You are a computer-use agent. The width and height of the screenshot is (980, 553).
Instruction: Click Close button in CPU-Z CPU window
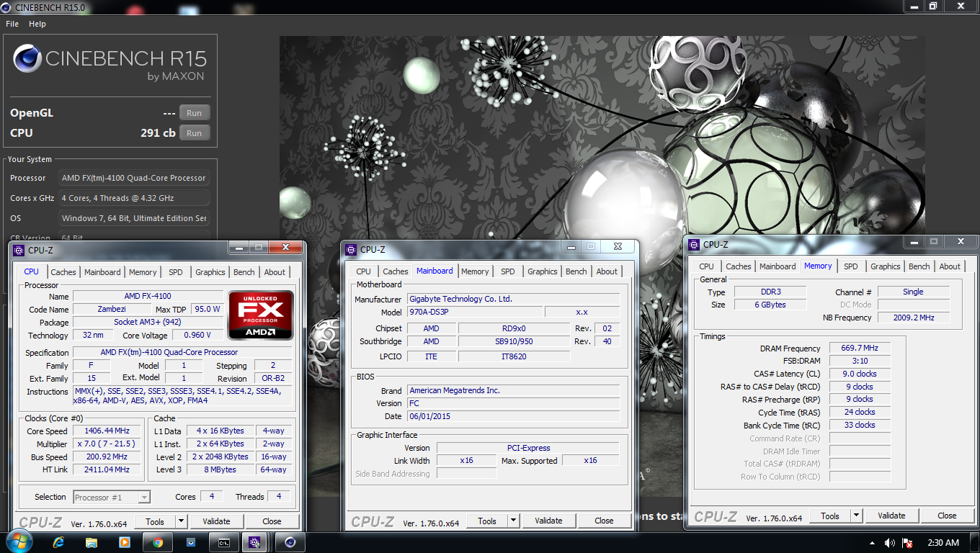(x=272, y=521)
